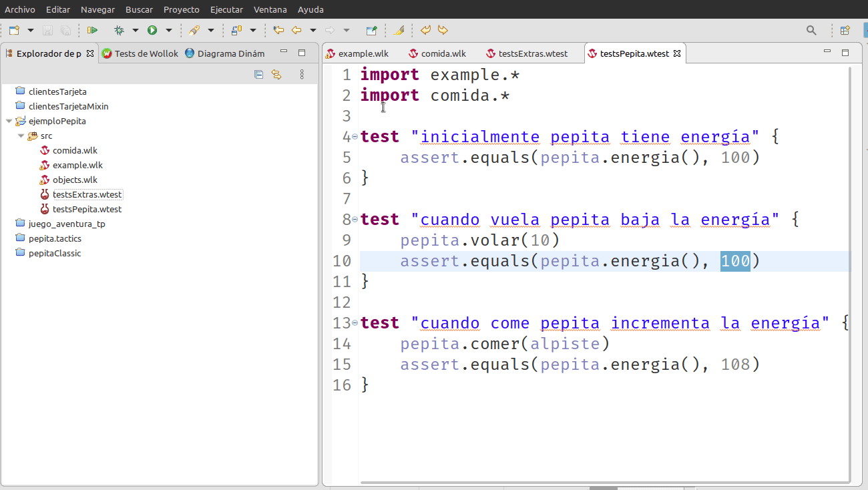Click the Open Perspective icon
The width and height of the screenshot is (868, 490).
click(845, 30)
